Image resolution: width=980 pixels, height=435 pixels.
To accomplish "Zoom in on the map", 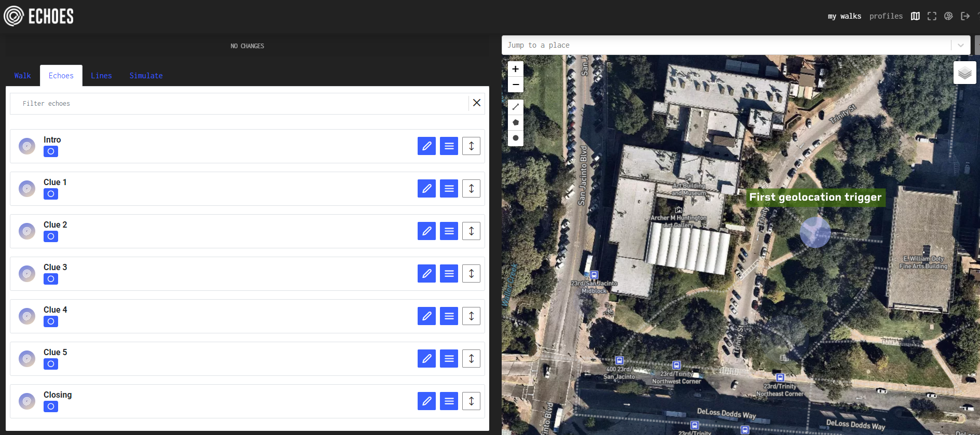I will point(515,69).
